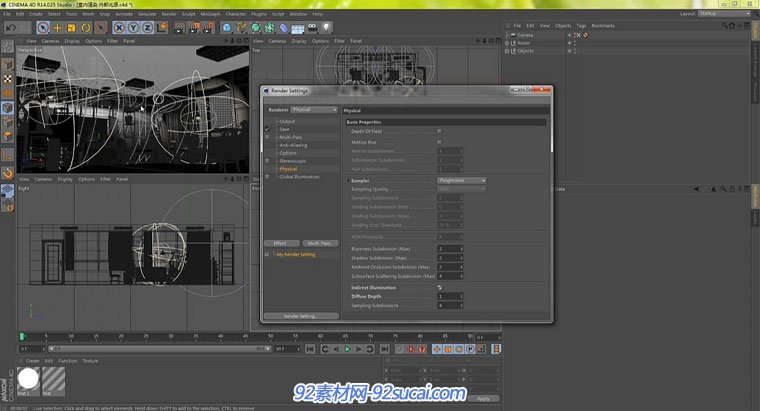Select the white sphere material thumbnail
Screen dimensions: 760x411
pyautogui.click(x=28, y=379)
